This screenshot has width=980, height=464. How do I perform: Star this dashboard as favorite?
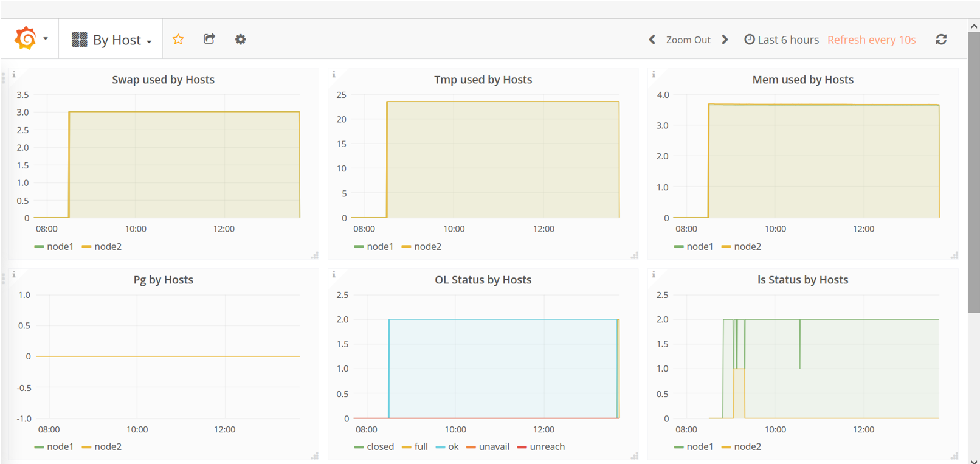(178, 40)
